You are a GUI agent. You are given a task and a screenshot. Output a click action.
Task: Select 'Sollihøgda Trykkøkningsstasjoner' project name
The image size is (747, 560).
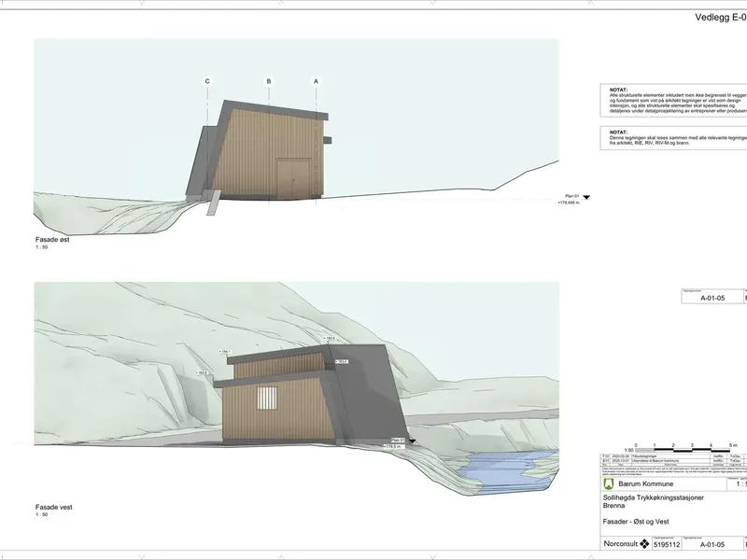653,497
